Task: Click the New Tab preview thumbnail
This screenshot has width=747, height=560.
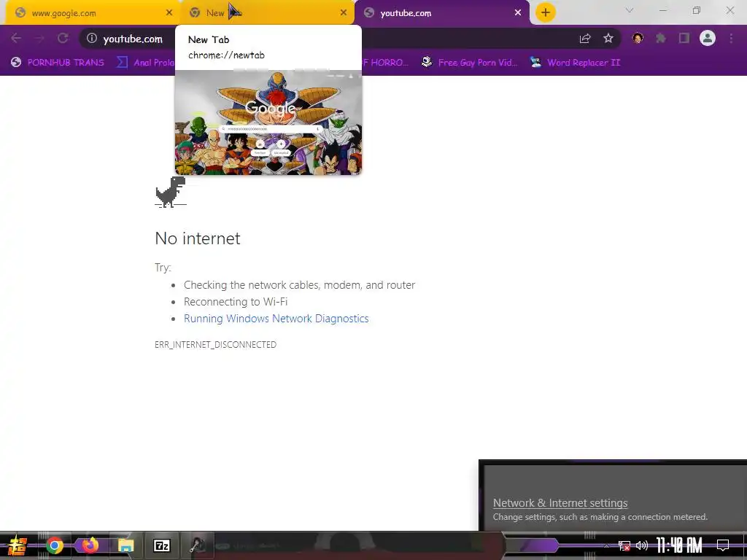Action: click(268, 122)
